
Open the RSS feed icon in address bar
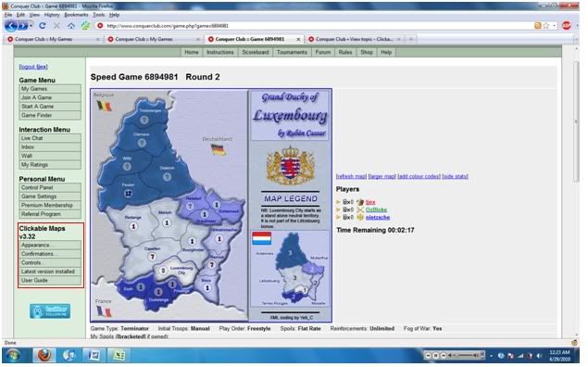tap(537, 26)
